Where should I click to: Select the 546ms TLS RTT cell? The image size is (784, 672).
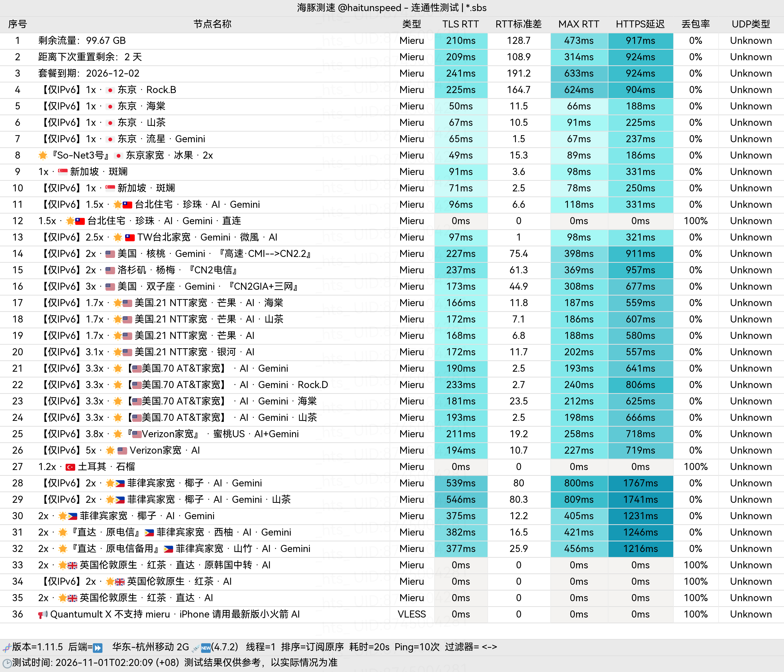461,500
